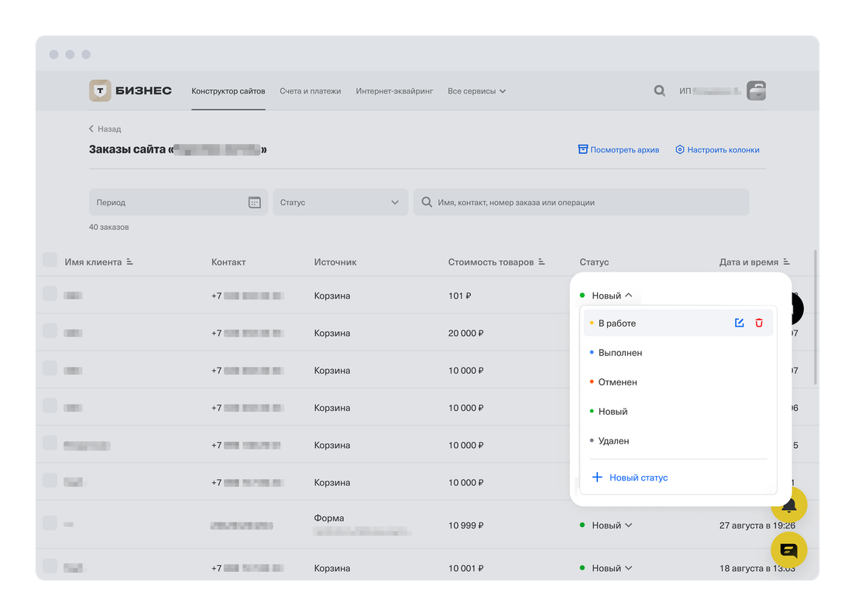Open the yellow chat support button
This screenshot has width=855, height=616.
tap(788, 550)
